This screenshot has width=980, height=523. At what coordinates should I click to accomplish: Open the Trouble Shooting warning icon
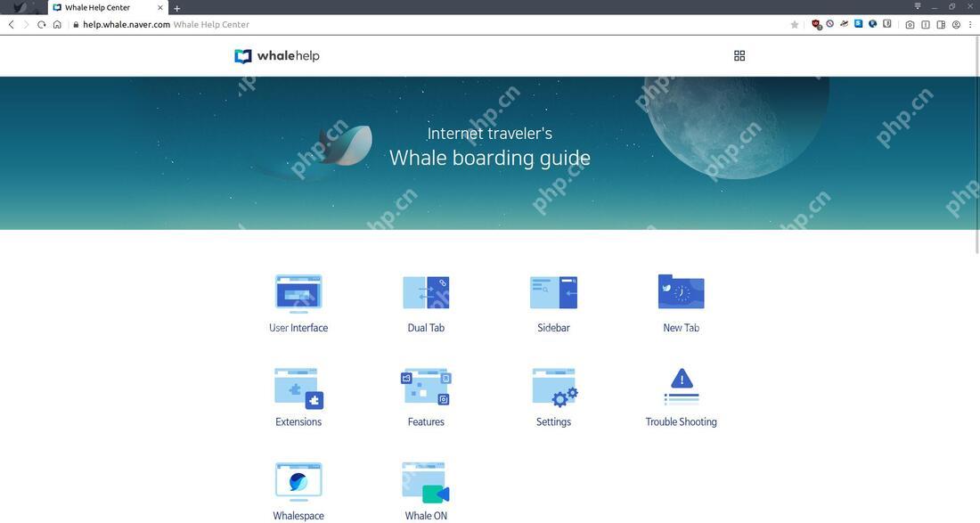tap(682, 387)
